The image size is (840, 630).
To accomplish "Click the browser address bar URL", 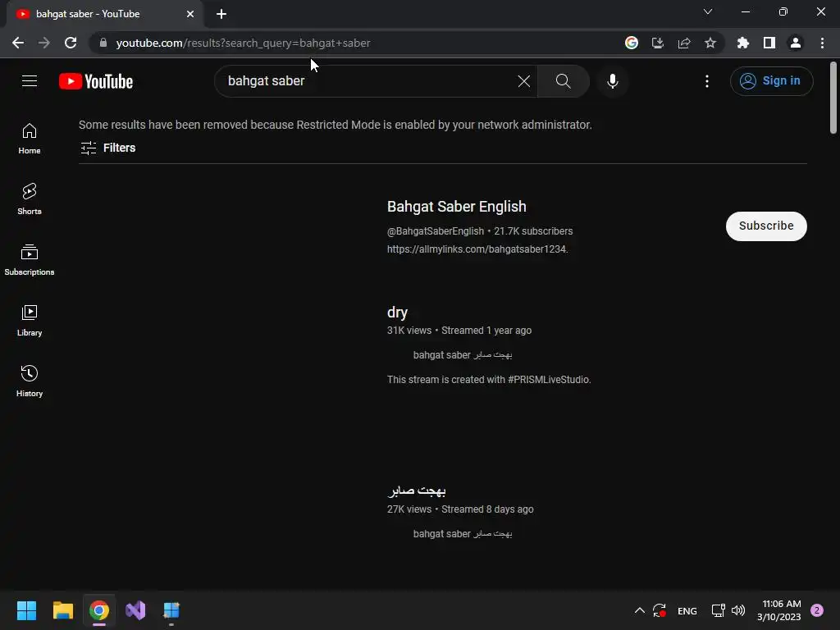I will tap(243, 43).
